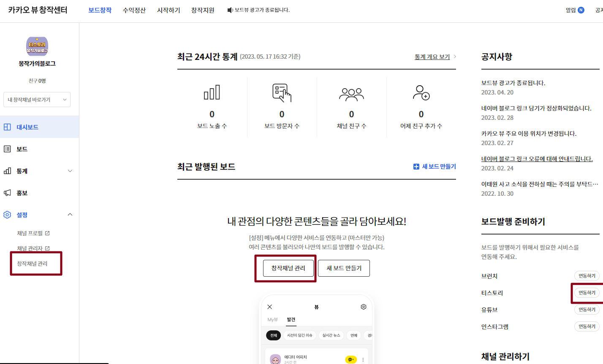This screenshot has height=364, width=603.
Task: Click external link icon beside 채널 프로필
Action: click(x=47, y=233)
